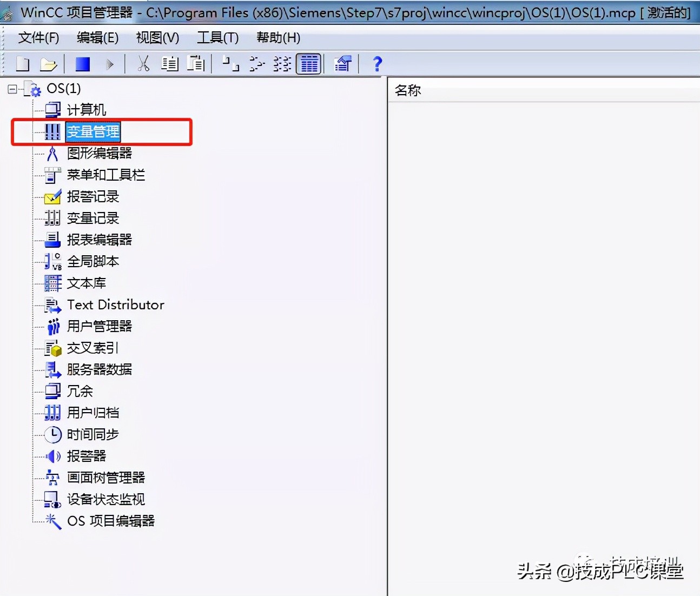Toggle the small icons view
Screen dimensions: 700x596
tap(256, 63)
